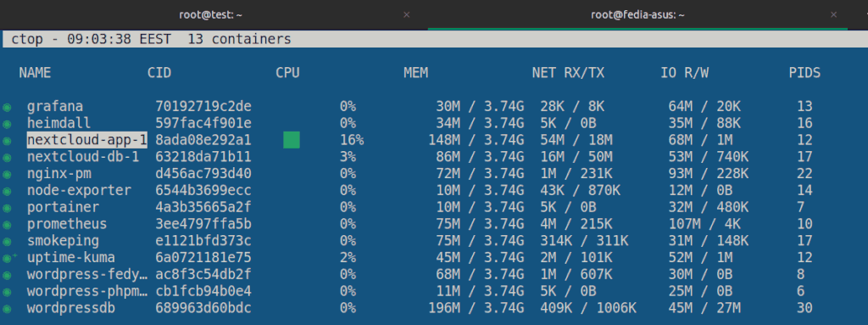The width and height of the screenshot is (868, 325).
Task: Click the NAME column header
Action: (35, 73)
